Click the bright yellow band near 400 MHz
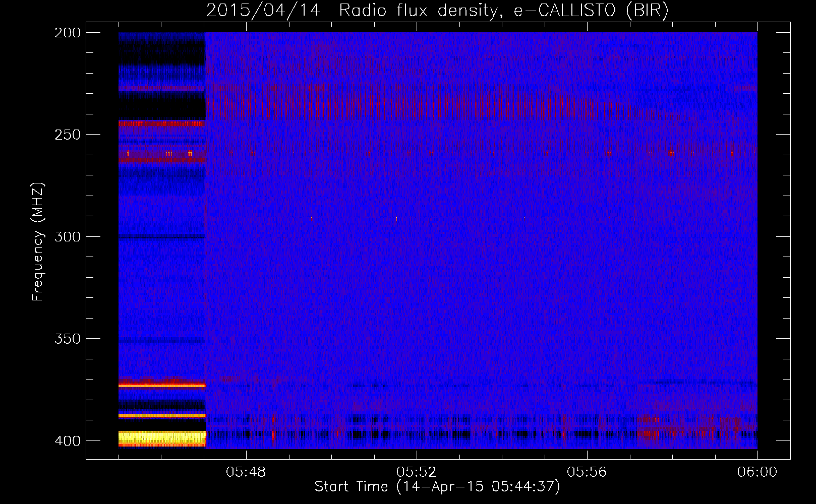816x504 pixels. click(162, 437)
